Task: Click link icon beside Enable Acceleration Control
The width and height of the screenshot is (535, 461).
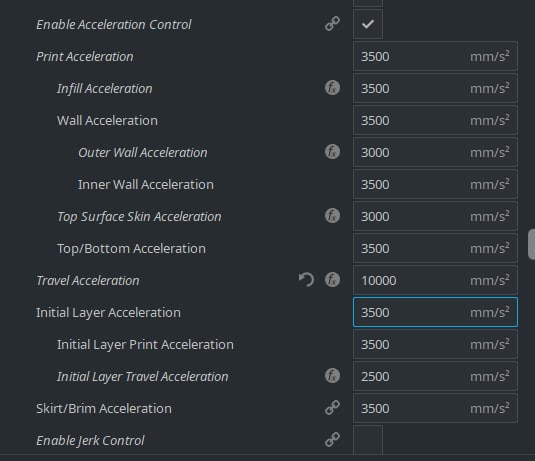Action: (332, 24)
